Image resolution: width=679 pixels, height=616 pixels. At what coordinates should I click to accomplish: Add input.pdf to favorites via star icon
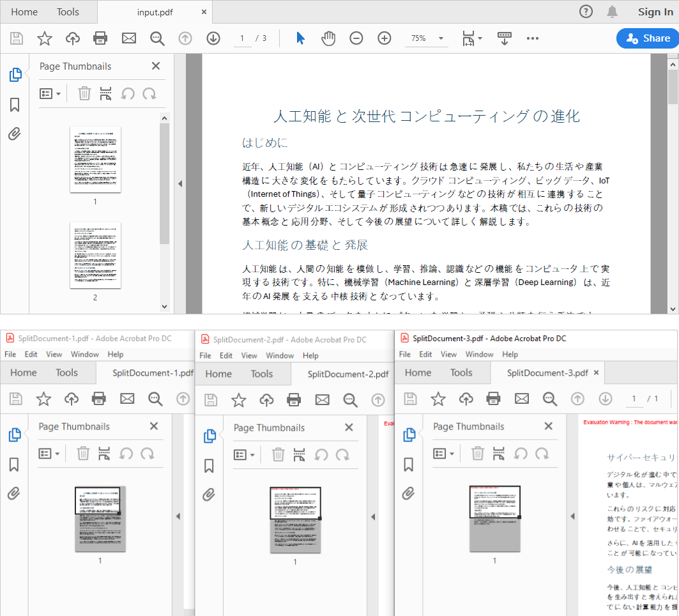(x=44, y=38)
